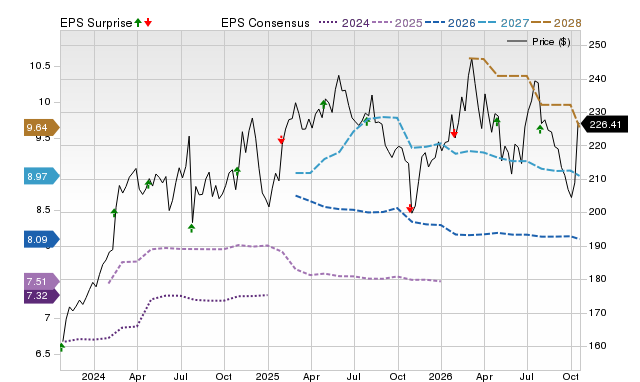This screenshot has height=382, width=640.
Task: Click the 180 label on the price axis
Action: coord(598,279)
